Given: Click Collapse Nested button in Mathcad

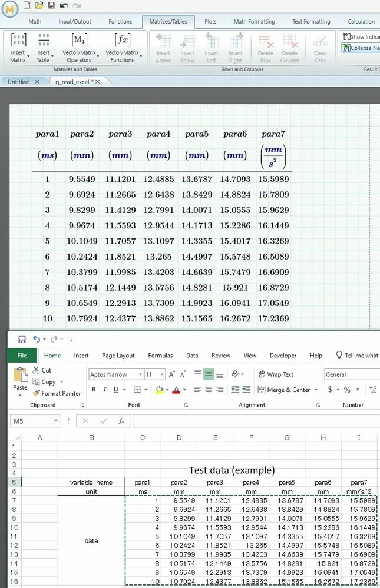Looking at the screenshot, I should (361, 48).
